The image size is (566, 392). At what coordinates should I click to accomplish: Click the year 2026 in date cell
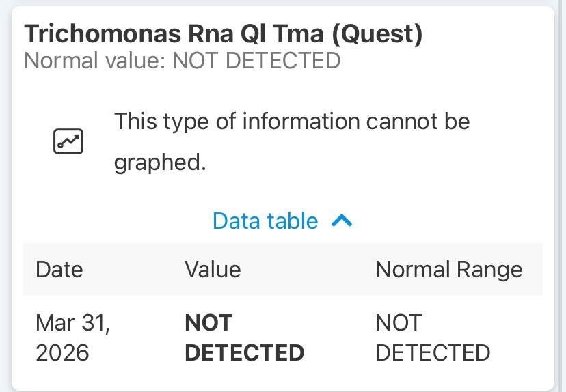click(x=62, y=352)
